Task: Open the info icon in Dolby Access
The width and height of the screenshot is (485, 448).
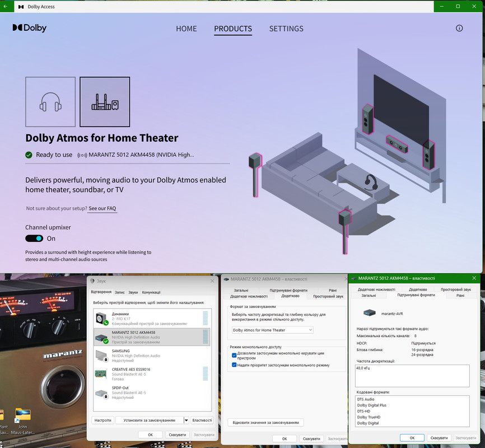Action: pyautogui.click(x=459, y=28)
